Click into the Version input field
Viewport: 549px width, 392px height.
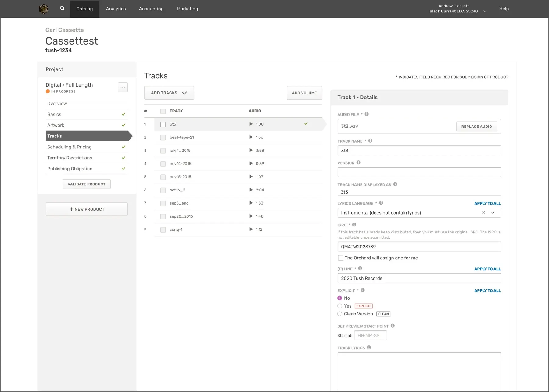click(x=419, y=172)
